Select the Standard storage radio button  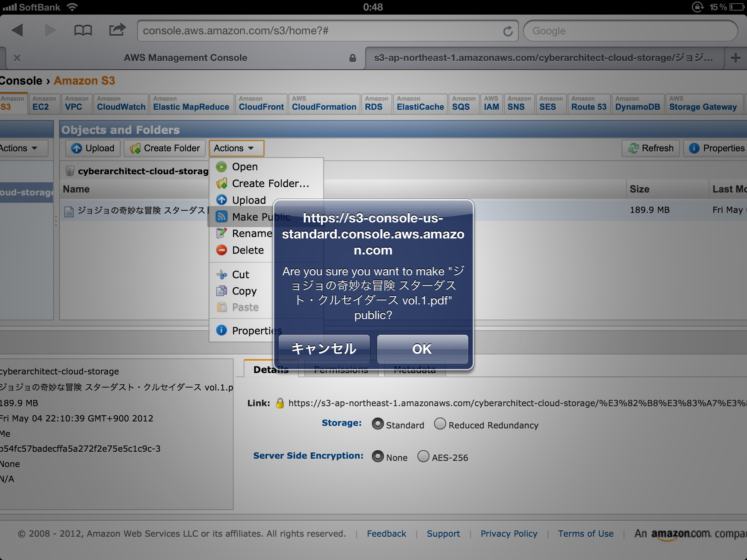pyautogui.click(x=378, y=424)
